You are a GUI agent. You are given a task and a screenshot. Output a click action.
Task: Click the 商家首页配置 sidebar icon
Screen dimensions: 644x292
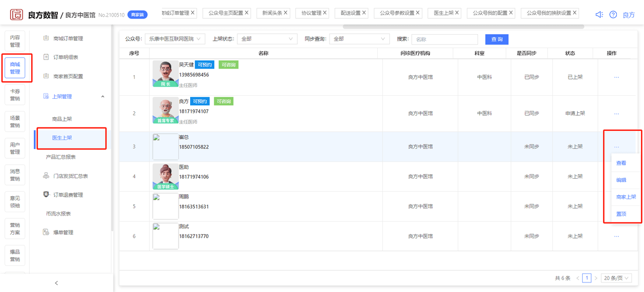click(46, 77)
